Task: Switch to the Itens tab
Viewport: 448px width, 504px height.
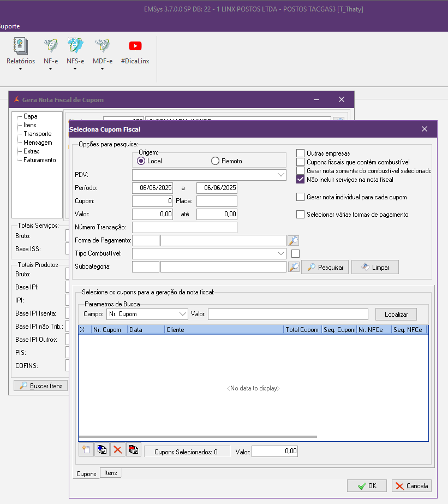Action: 111,473
